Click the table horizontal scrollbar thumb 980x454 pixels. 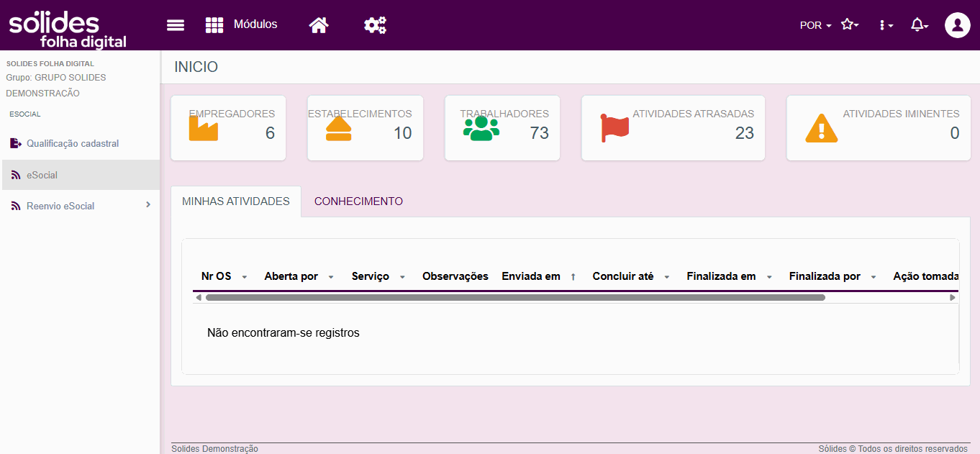[x=515, y=297]
